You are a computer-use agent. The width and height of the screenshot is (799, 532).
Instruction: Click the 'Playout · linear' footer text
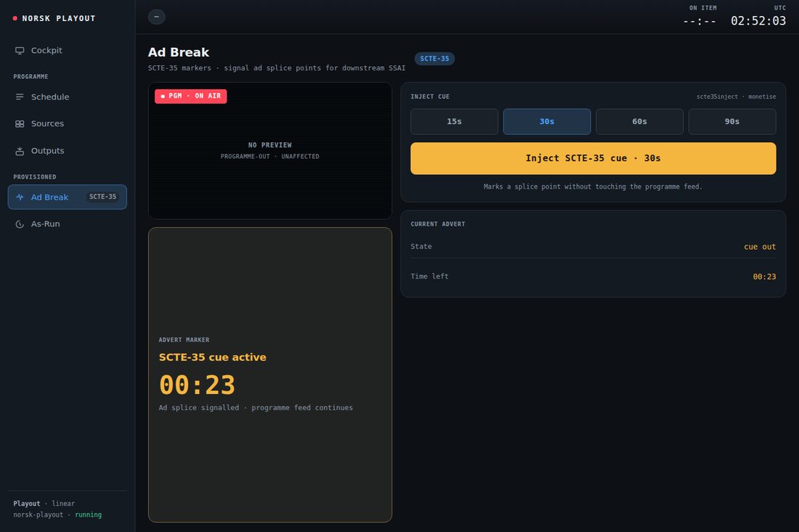44,504
